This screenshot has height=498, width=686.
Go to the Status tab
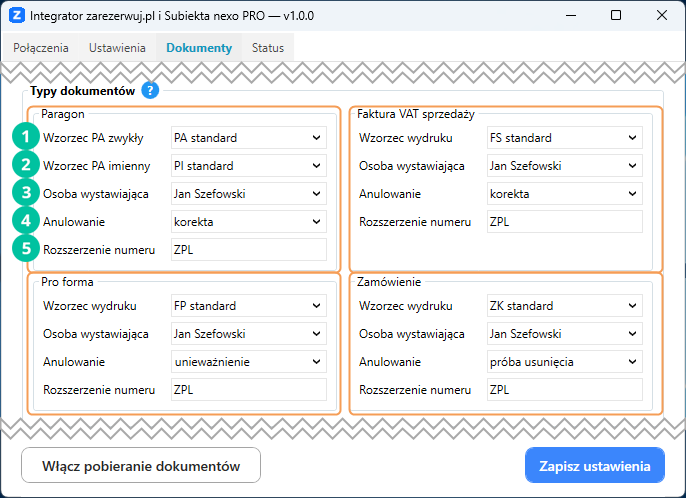tap(267, 48)
